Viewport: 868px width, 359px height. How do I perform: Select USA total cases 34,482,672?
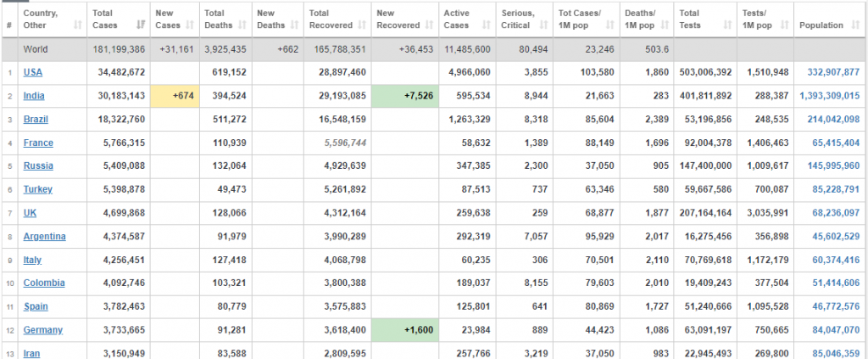click(121, 72)
